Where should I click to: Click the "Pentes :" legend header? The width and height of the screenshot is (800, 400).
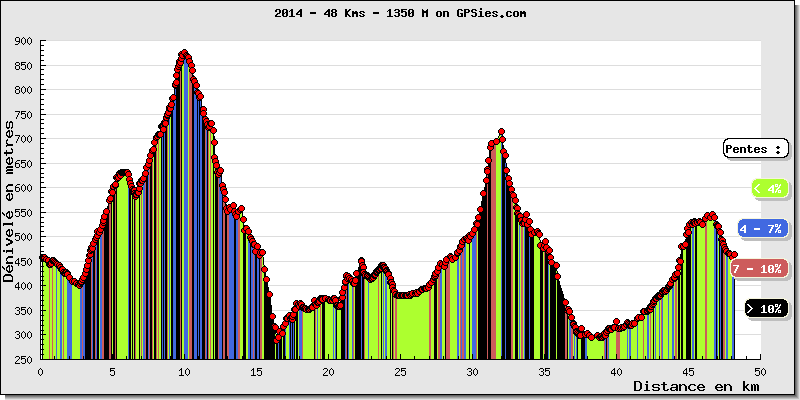click(x=753, y=149)
